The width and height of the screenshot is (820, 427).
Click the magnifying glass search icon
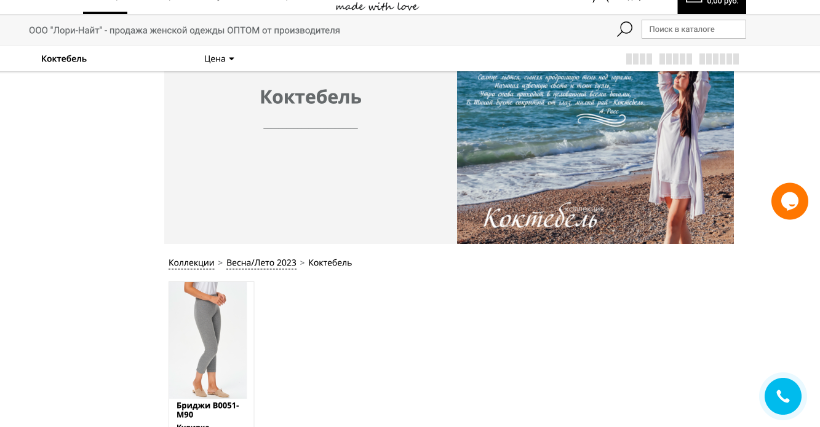624,29
